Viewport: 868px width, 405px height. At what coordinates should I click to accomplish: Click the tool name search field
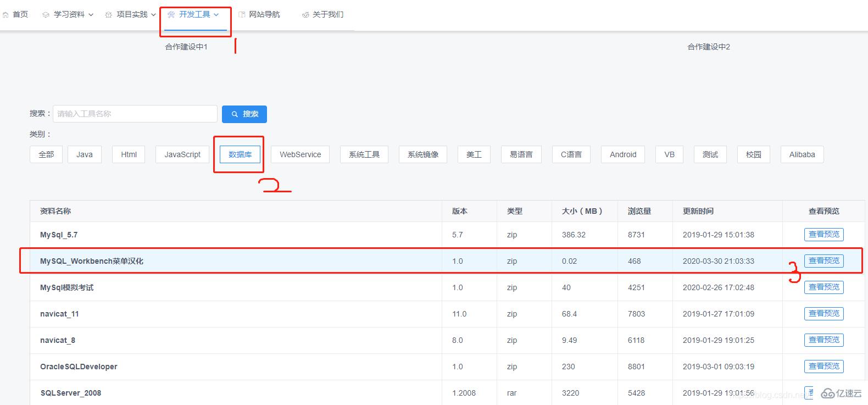point(135,114)
